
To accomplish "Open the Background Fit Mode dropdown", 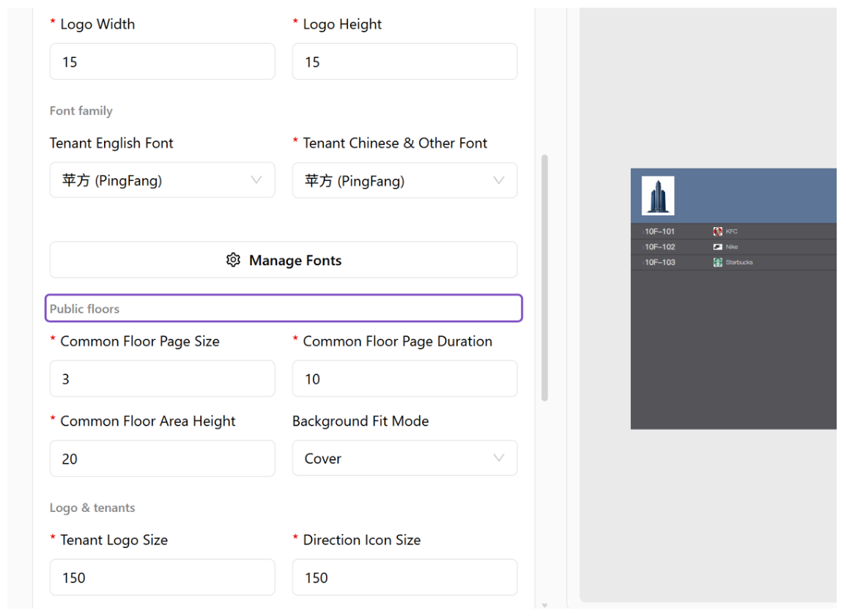I will (x=404, y=459).
